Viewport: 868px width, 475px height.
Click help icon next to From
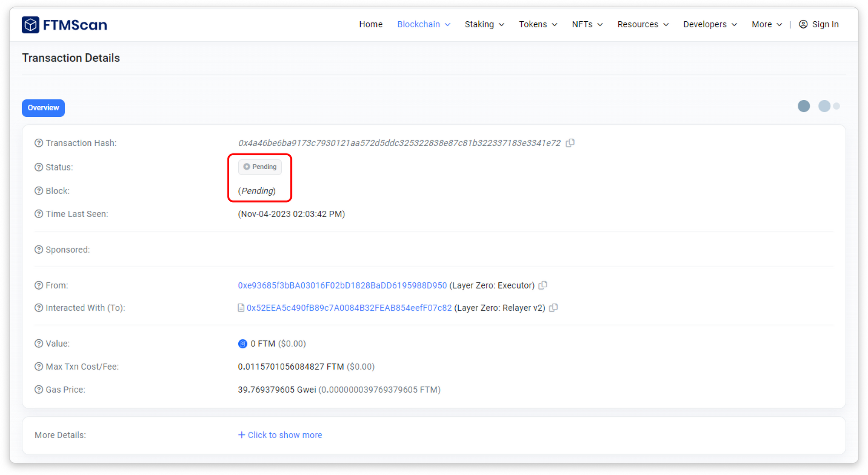[39, 285]
